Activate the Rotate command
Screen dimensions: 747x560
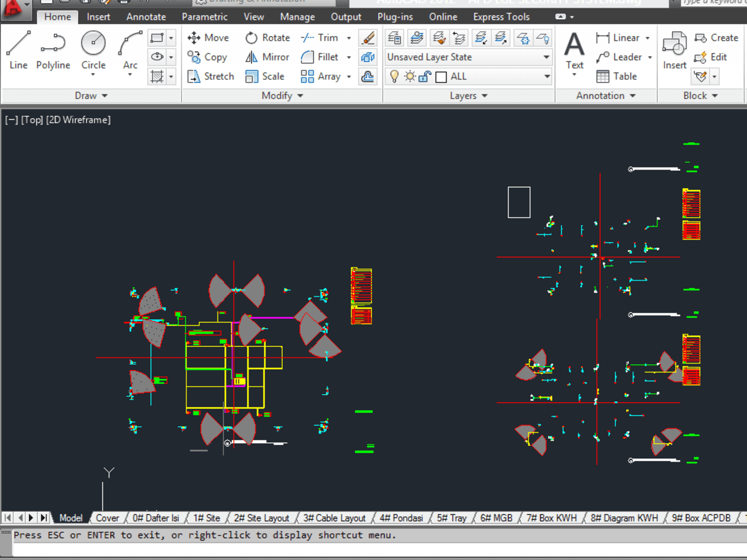click(x=268, y=38)
